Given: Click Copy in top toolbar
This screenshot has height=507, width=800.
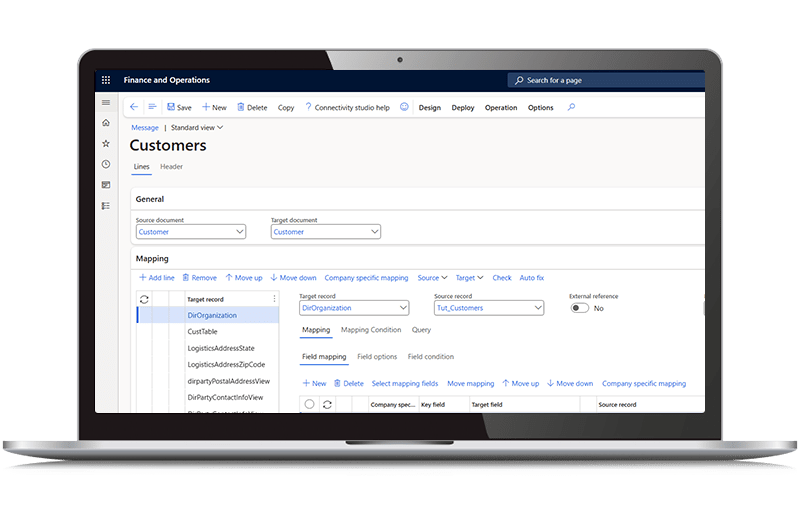Looking at the screenshot, I should (286, 108).
